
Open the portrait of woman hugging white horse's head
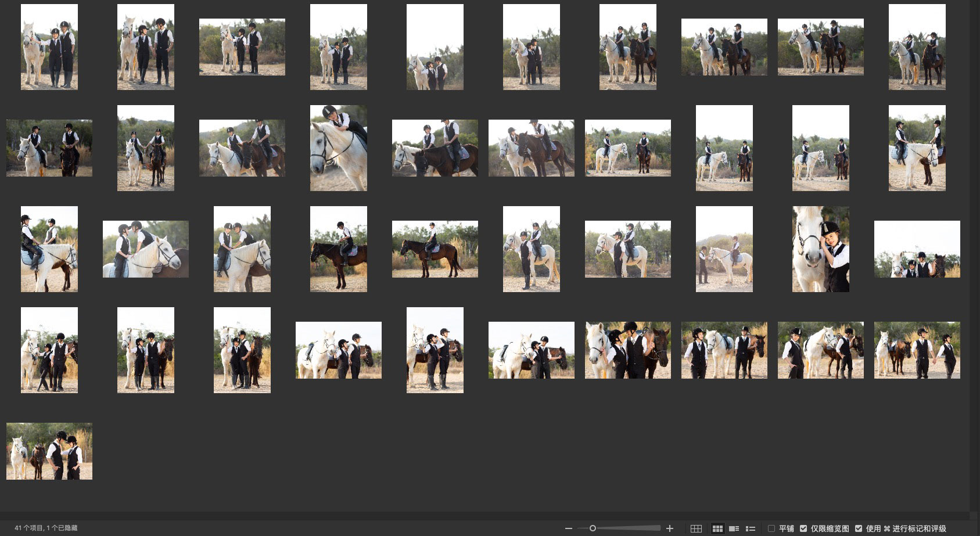click(x=820, y=249)
